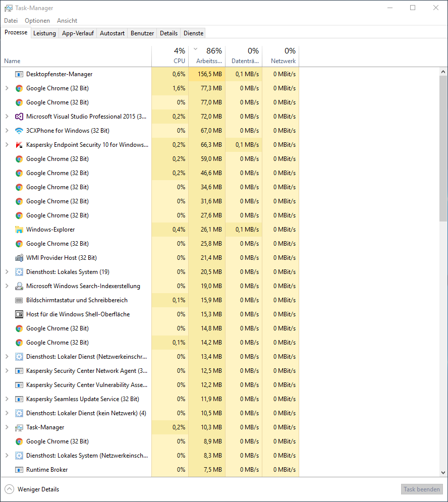Click Chrome icon in the 8,9 MB row
The width and height of the screenshot is (448, 502).
point(19,441)
